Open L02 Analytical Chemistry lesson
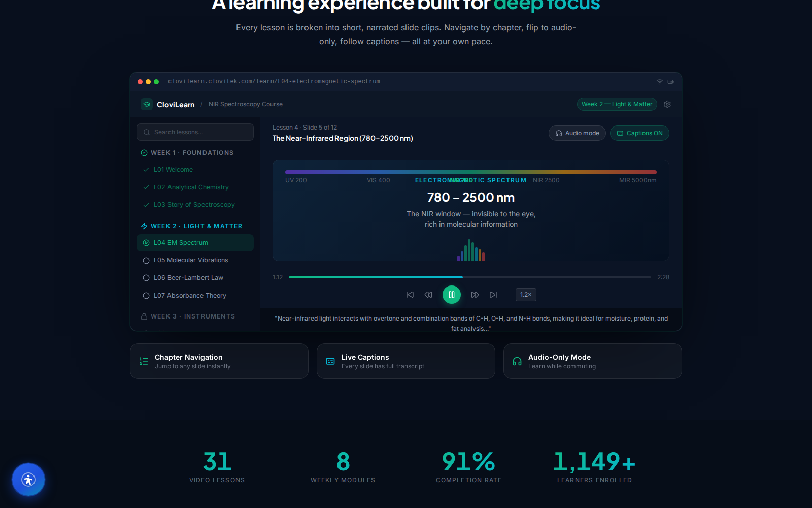Image resolution: width=812 pixels, height=508 pixels. coord(195,187)
